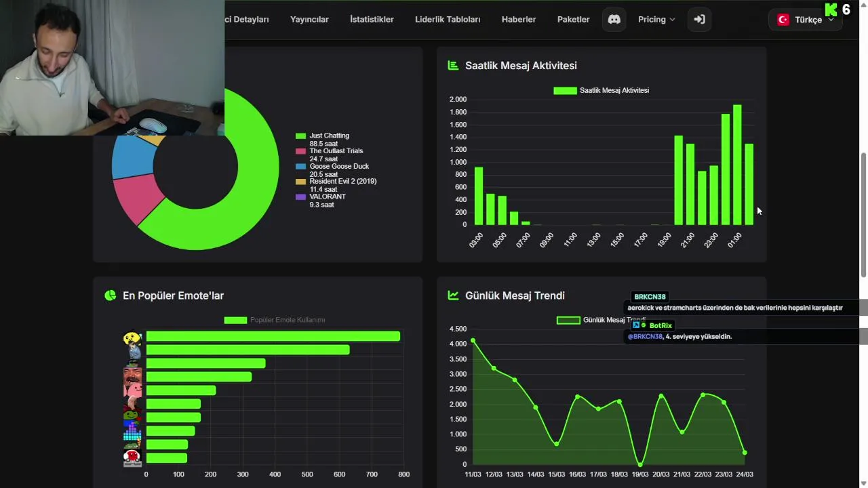Go to Liderlik Tabloları

(x=448, y=20)
